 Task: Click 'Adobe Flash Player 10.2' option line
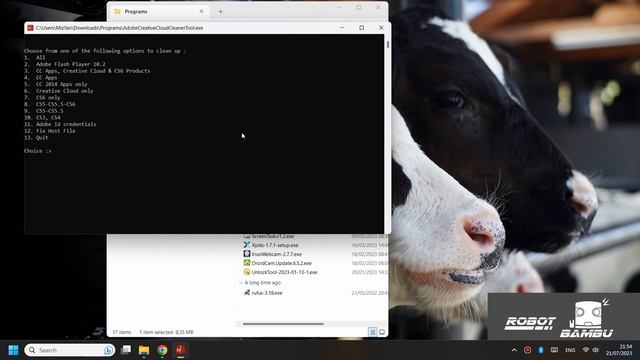point(64,64)
